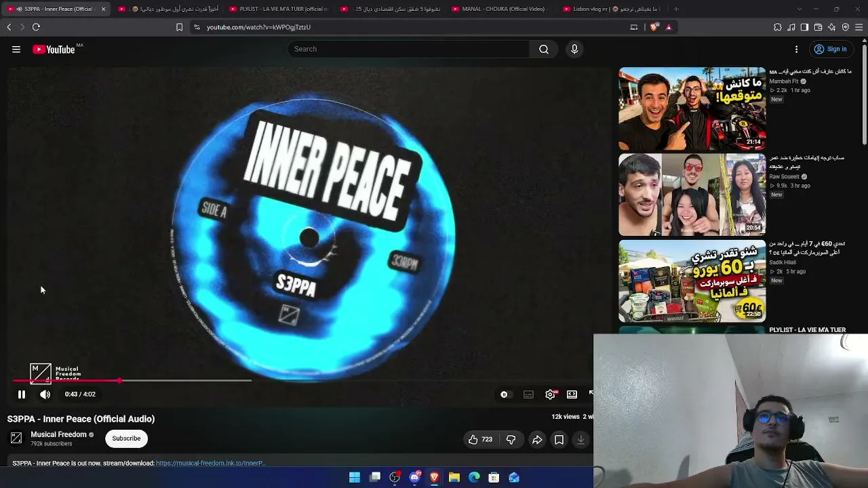Start voice search with the microphone
868x488 pixels.
click(574, 49)
